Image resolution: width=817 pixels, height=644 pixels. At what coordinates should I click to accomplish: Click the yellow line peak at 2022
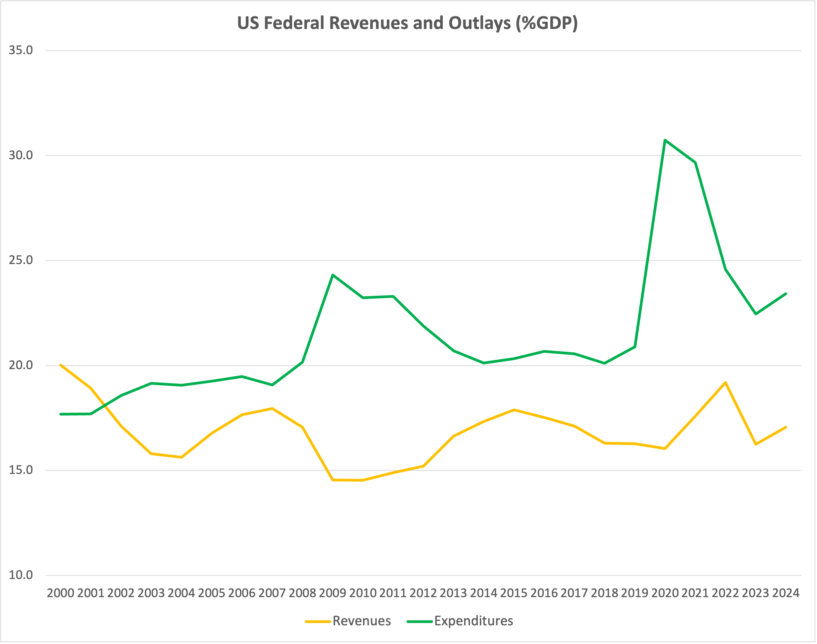coord(725,383)
